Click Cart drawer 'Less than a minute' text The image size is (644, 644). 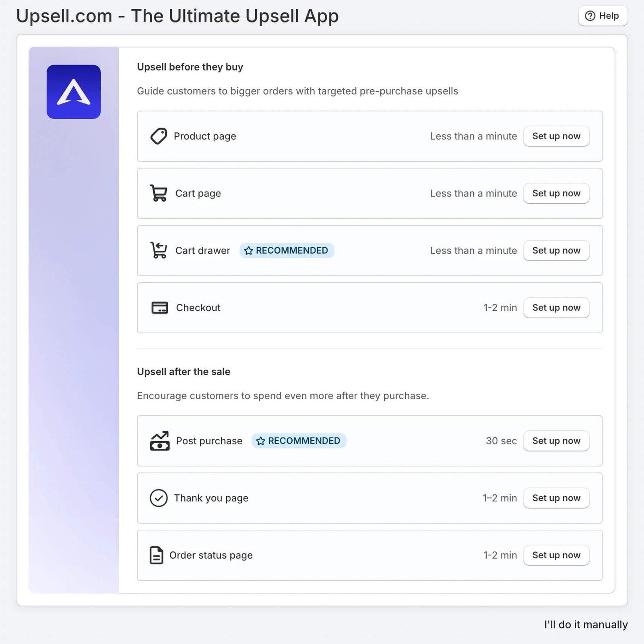click(x=473, y=250)
